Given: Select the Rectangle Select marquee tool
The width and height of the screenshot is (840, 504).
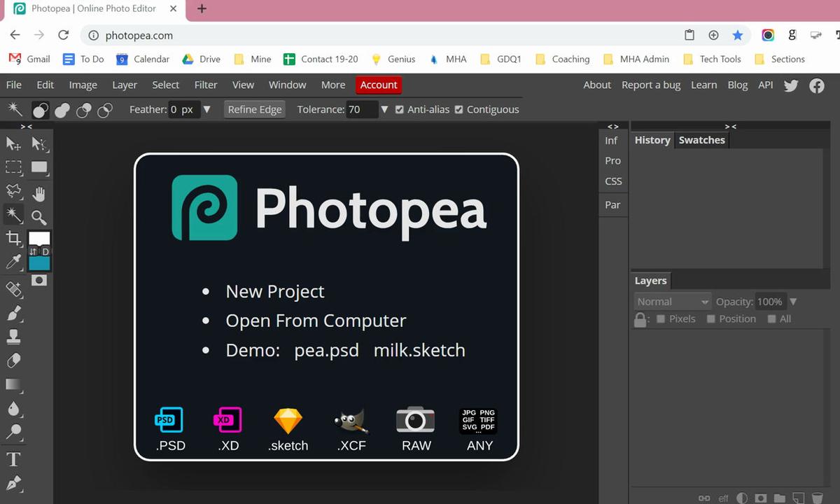Looking at the screenshot, I should point(13,167).
